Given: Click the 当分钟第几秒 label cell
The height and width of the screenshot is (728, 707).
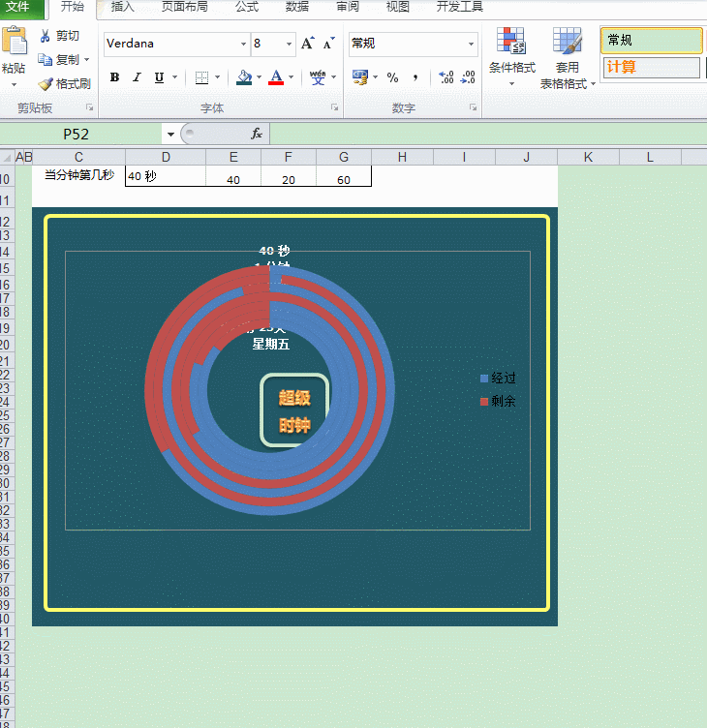Looking at the screenshot, I should click(x=79, y=175).
